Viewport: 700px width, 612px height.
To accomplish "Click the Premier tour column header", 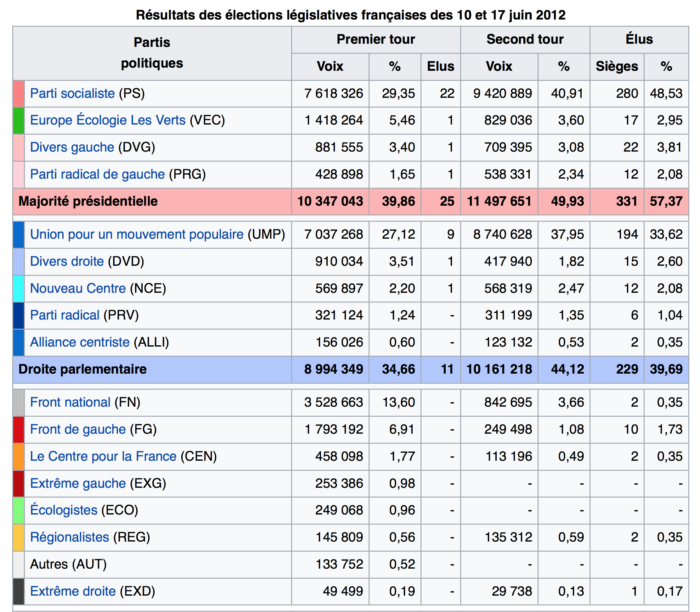I will point(376,40).
